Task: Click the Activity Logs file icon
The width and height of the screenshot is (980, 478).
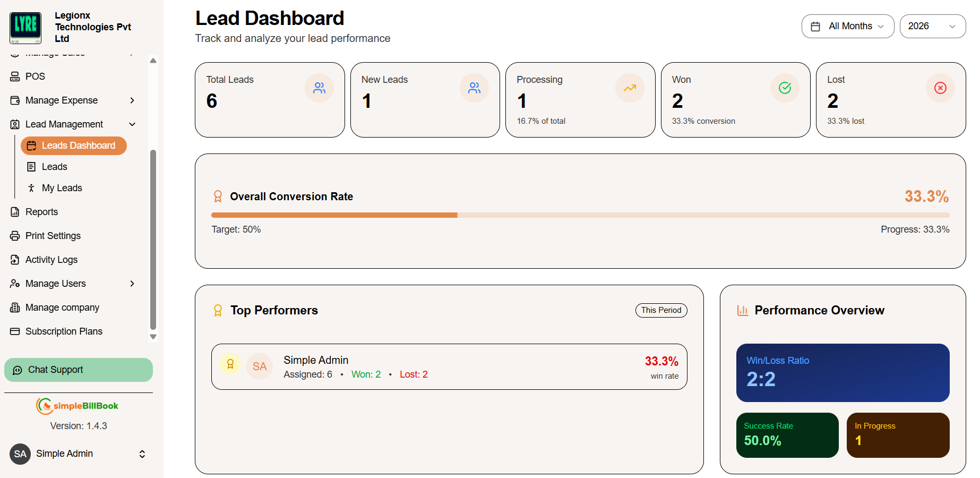Action: (x=15, y=260)
